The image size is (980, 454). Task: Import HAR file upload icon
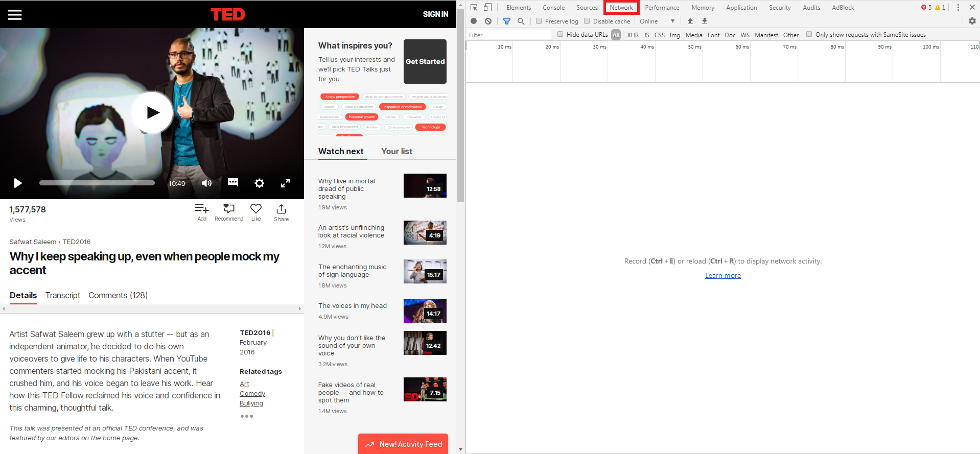coord(690,21)
